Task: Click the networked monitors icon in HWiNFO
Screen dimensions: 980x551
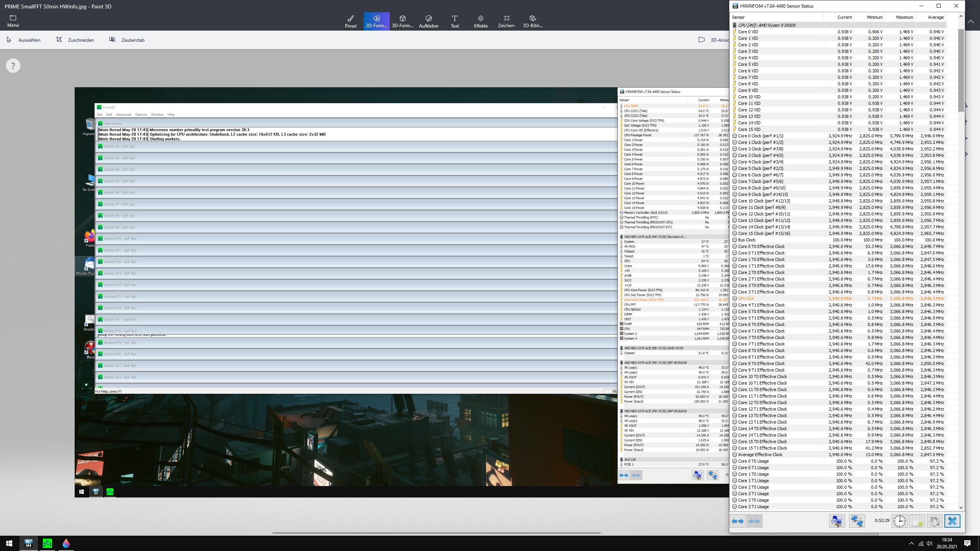Action: click(x=857, y=521)
